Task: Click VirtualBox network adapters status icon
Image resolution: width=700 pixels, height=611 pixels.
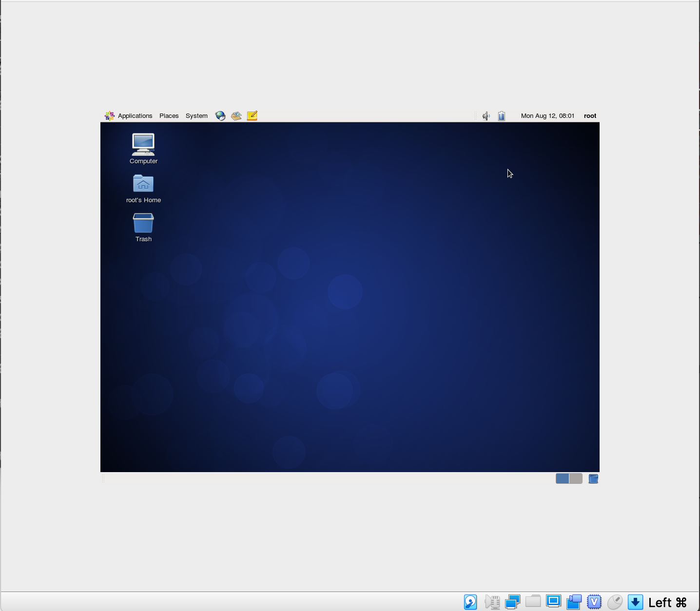Action: pyautogui.click(x=513, y=602)
